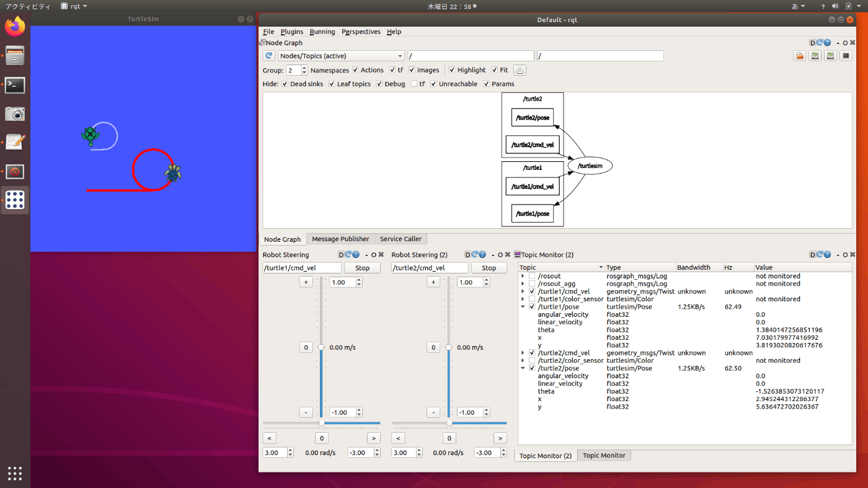
Task: Load DOT graph file in Node Graph
Action: (x=800, y=56)
